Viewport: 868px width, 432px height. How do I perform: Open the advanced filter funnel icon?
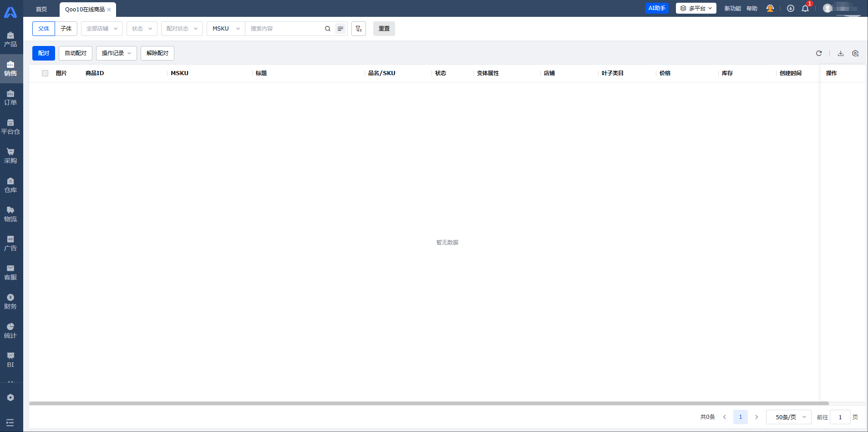[359, 29]
